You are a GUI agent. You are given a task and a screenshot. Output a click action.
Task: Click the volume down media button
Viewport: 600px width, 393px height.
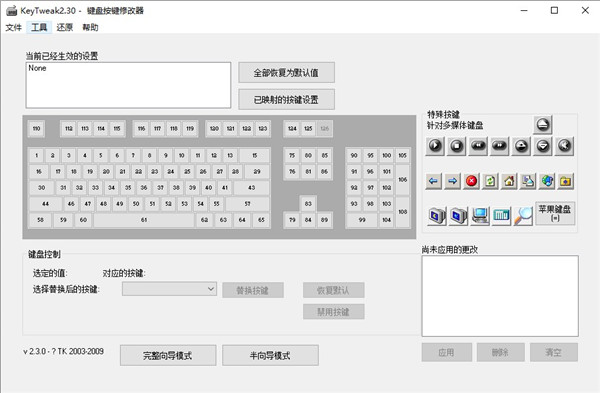pos(543,146)
